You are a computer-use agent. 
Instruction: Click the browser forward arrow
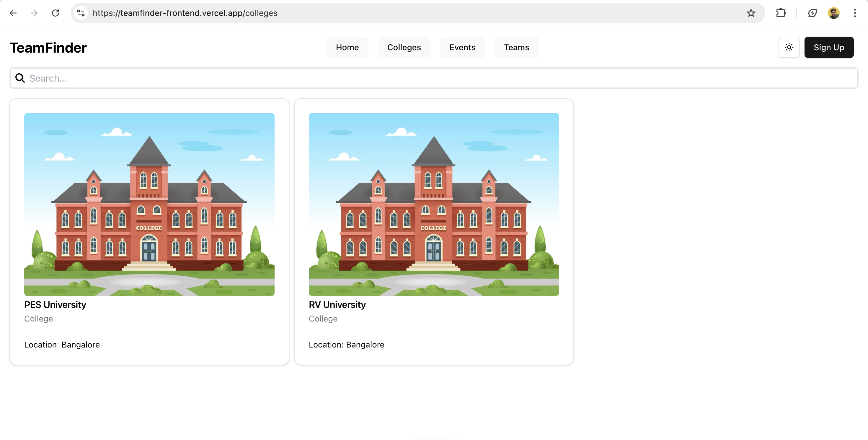[x=34, y=13]
